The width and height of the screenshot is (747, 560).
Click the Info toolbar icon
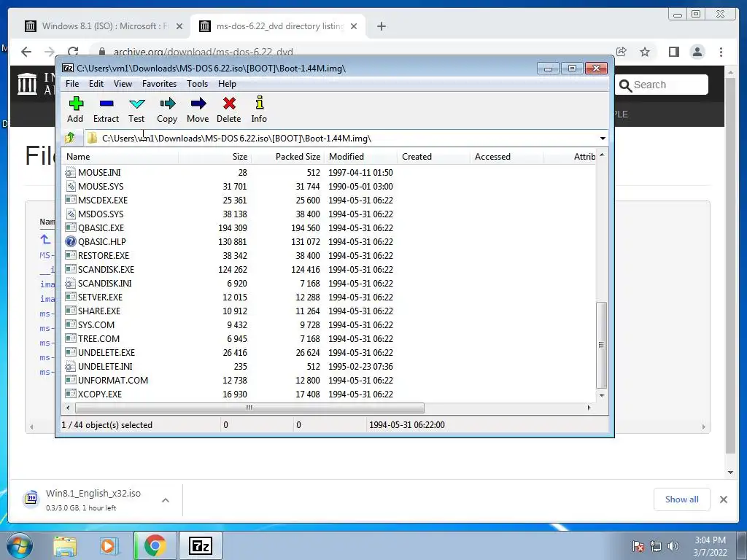[x=259, y=103]
